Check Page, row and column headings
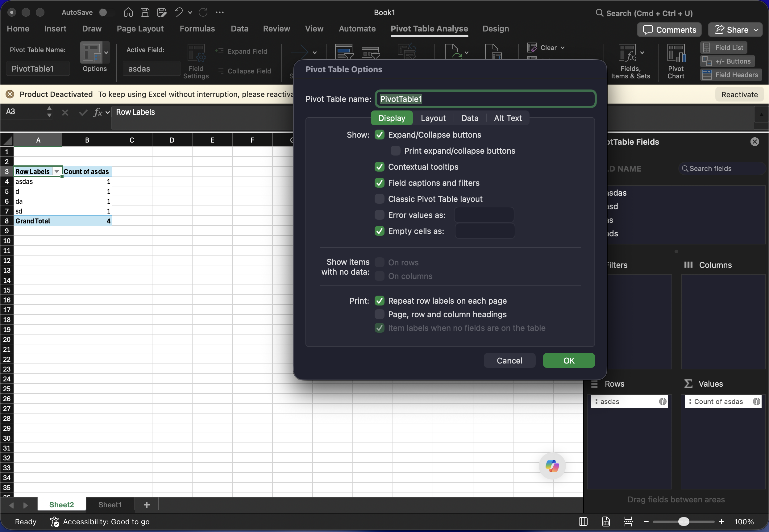This screenshot has width=769, height=532. click(x=379, y=314)
